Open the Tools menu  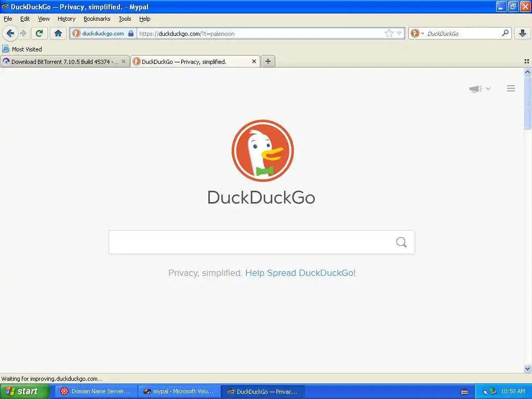click(125, 19)
